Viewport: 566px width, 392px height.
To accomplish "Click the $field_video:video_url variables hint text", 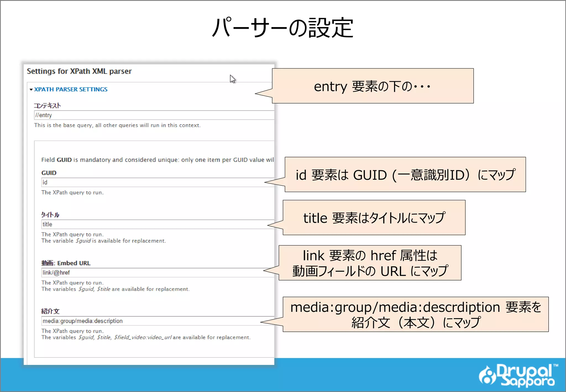I will click(146, 337).
